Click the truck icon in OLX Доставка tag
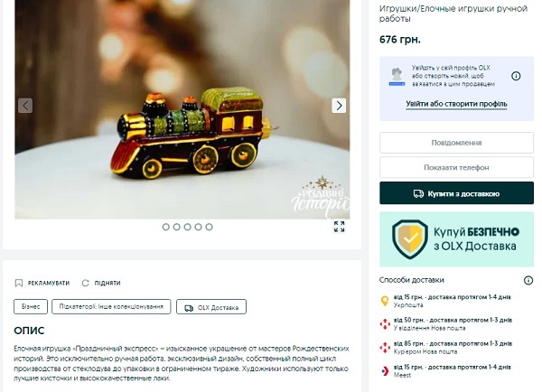The image size is (542, 392). pyautogui.click(x=189, y=308)
